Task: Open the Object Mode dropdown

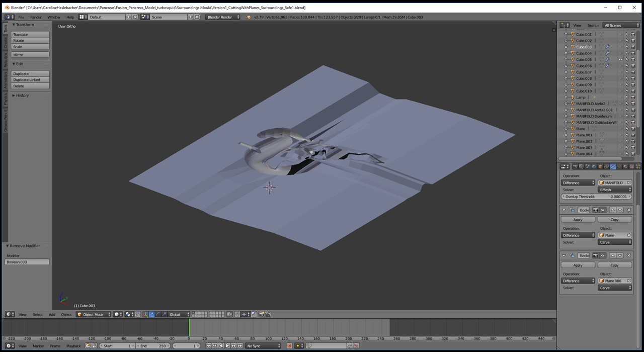Action: click(x=94, y=314)
